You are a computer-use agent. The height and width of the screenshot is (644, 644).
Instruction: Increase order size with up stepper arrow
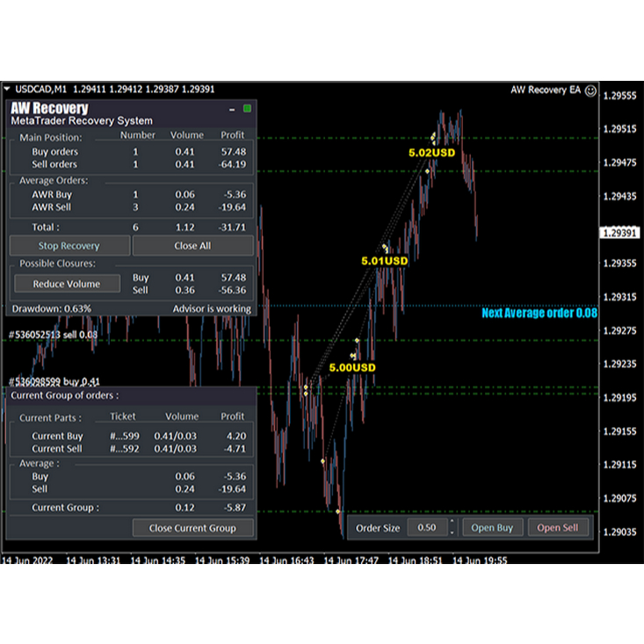(x=452, y=523)
